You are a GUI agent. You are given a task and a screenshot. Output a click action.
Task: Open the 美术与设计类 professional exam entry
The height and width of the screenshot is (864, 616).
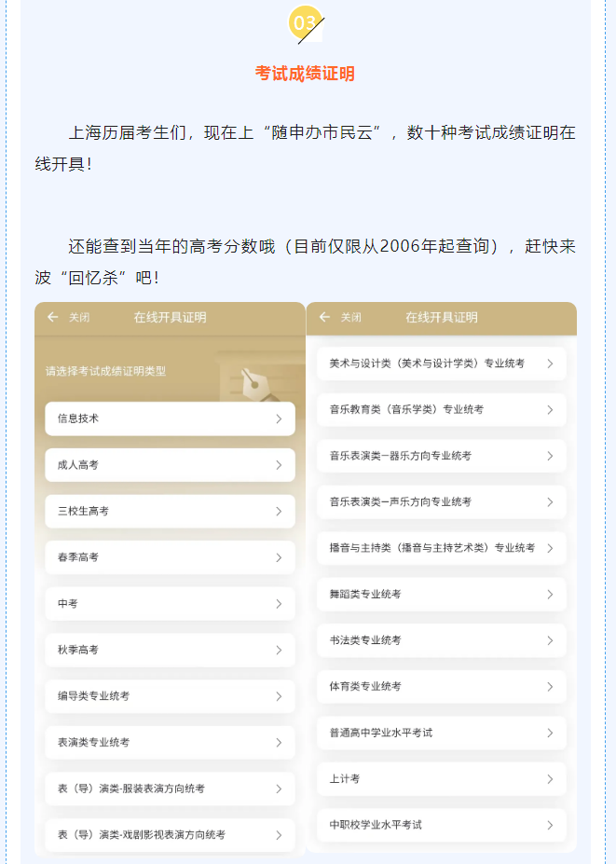[441, 363]
